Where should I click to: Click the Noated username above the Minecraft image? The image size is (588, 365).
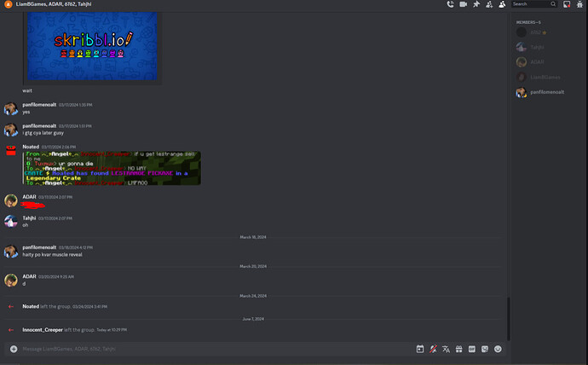point(31,147)
